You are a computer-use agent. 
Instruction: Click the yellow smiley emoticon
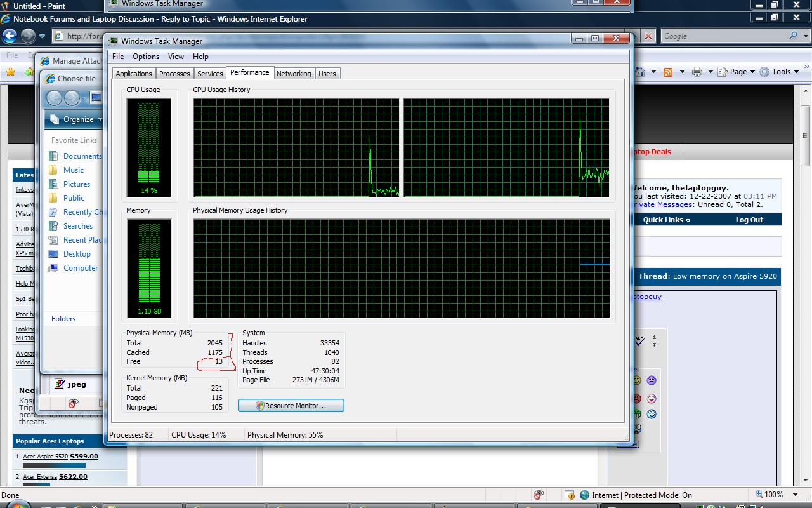[x=636, y=380]
